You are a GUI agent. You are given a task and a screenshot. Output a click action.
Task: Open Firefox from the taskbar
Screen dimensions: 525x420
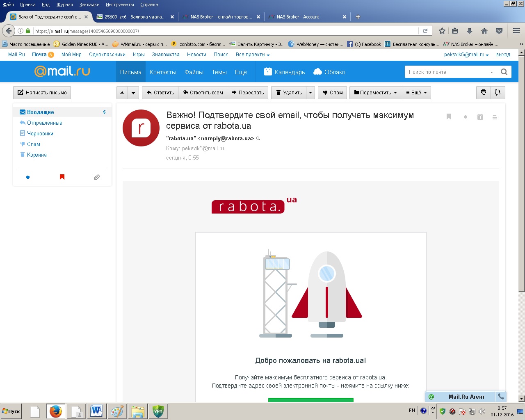pos(55,411)
